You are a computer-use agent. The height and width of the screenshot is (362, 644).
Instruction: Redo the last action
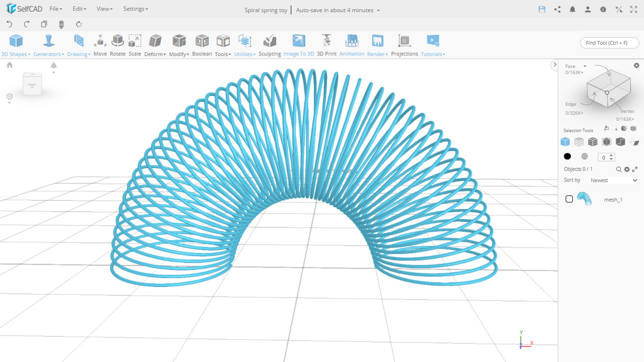(x=26, y=25)
